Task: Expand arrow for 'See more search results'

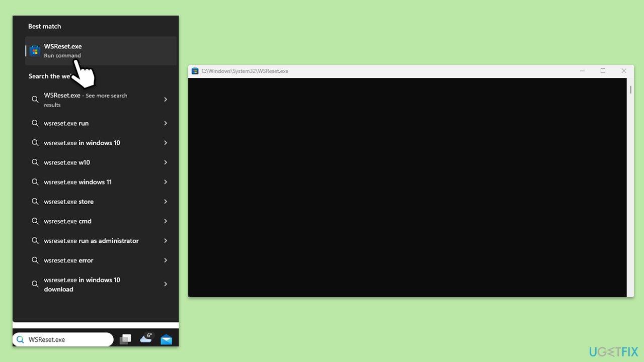Action: [x=166, y=100]
